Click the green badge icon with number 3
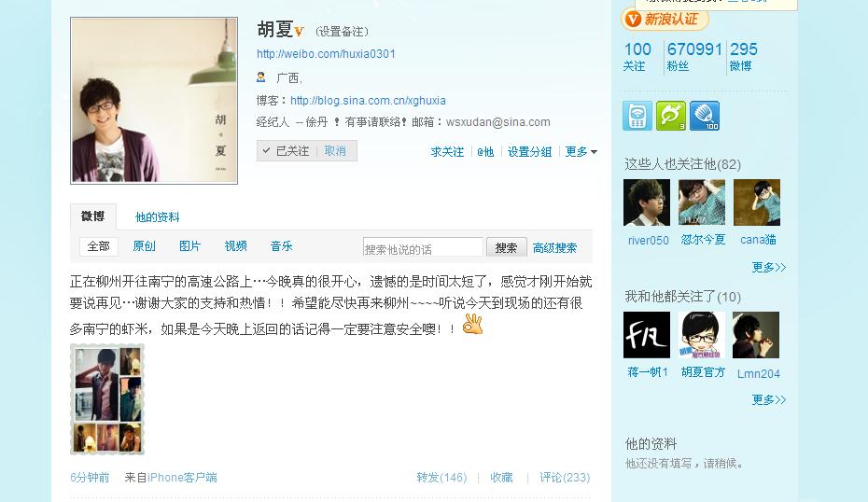This screenshot has height=502, width=868. pos(671,116)
